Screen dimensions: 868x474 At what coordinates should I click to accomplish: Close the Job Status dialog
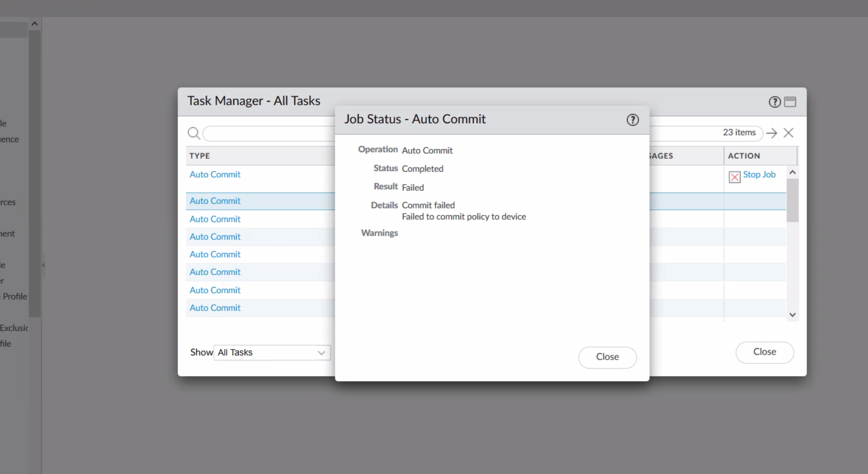(x=607, y=357)
